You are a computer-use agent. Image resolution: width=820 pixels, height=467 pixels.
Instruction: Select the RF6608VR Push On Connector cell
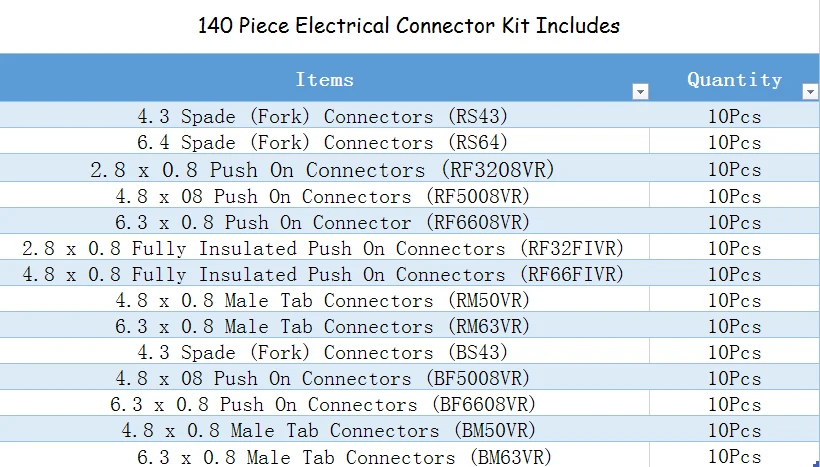coord(323,222)
